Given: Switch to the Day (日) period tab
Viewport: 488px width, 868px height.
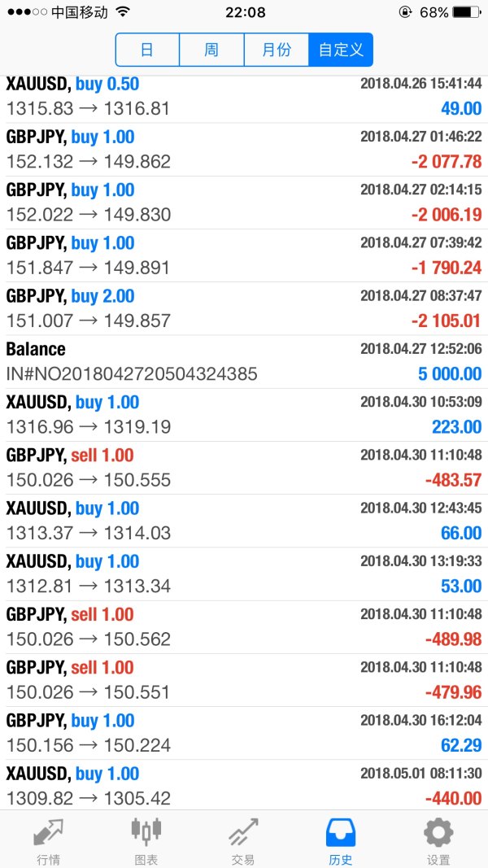Looking at the screenshot, I should [147, 50].
